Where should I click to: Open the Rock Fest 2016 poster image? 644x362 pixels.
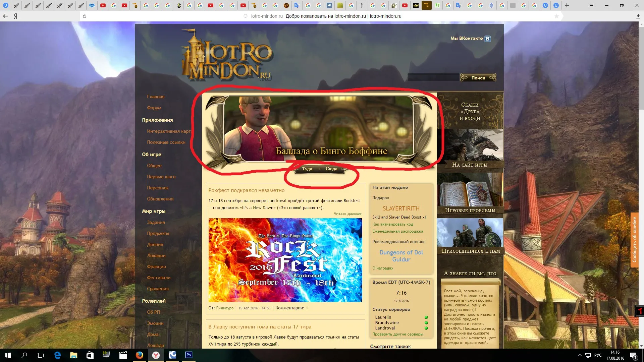pos(285,260)
